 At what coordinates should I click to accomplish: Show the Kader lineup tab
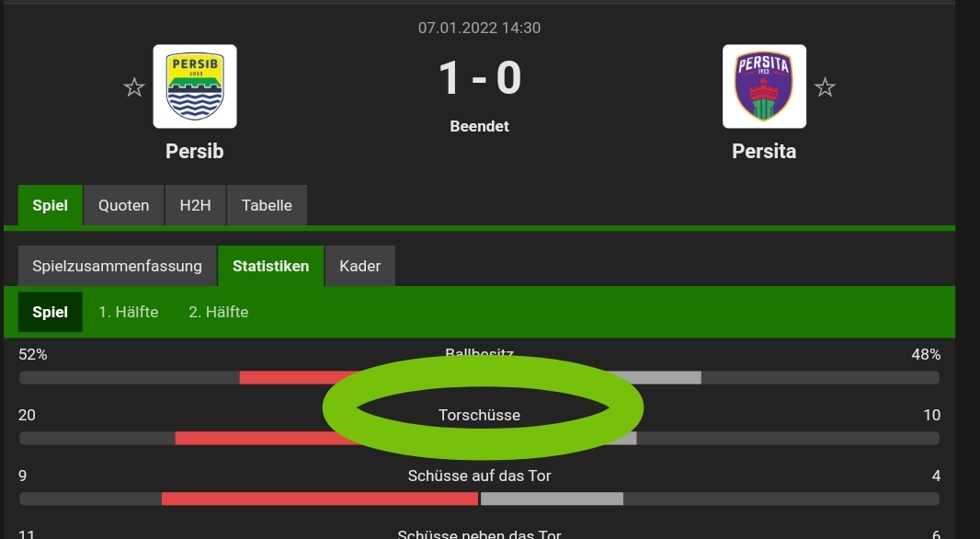coord(360,266)
